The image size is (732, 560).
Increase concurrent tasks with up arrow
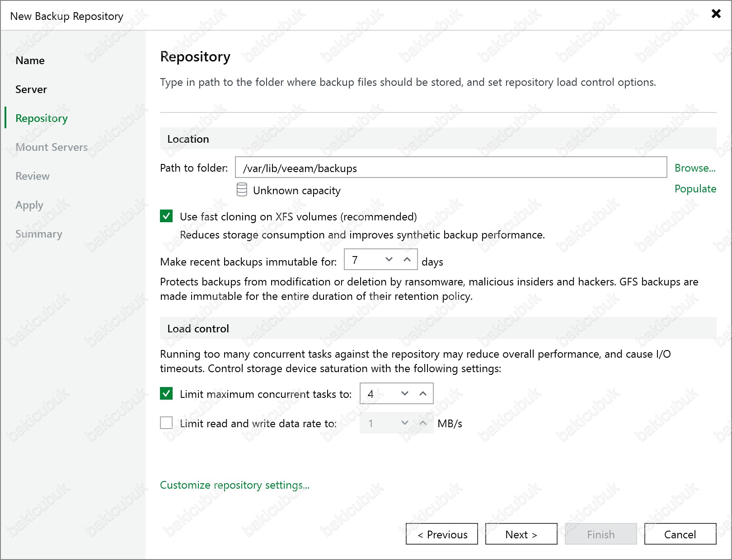pyautogui.click(x=423, y=393)
